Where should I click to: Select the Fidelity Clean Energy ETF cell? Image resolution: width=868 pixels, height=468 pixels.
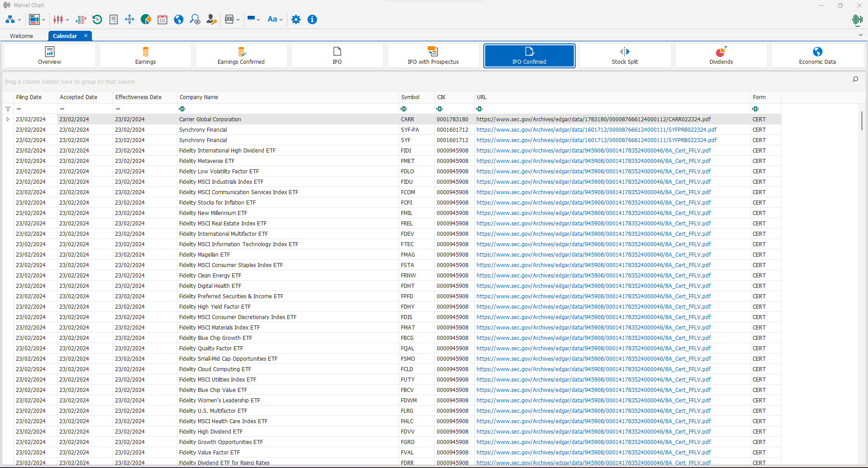[x=288, y=276]
